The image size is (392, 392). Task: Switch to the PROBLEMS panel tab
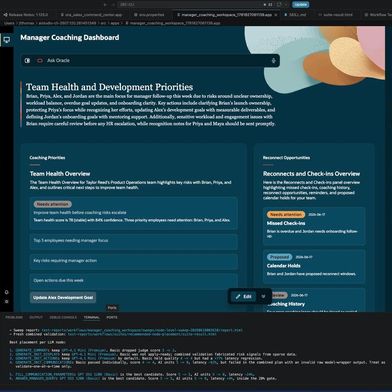[14, 317]
